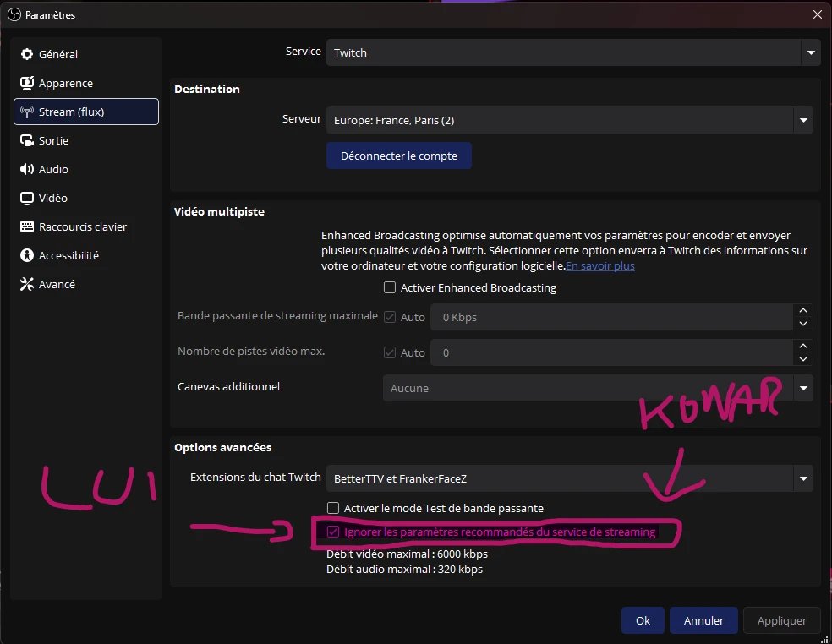Click the Apparence icon in sidebar

(x=26, y=83)
